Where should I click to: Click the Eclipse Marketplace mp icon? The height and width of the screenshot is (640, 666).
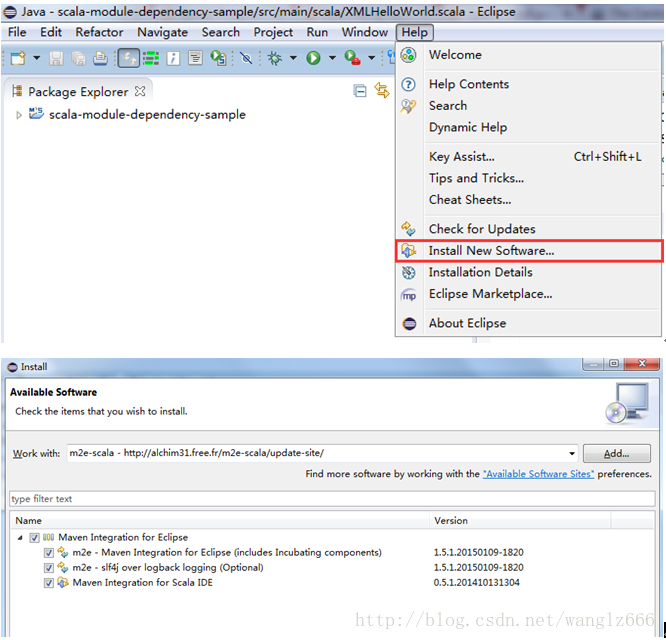409,295
